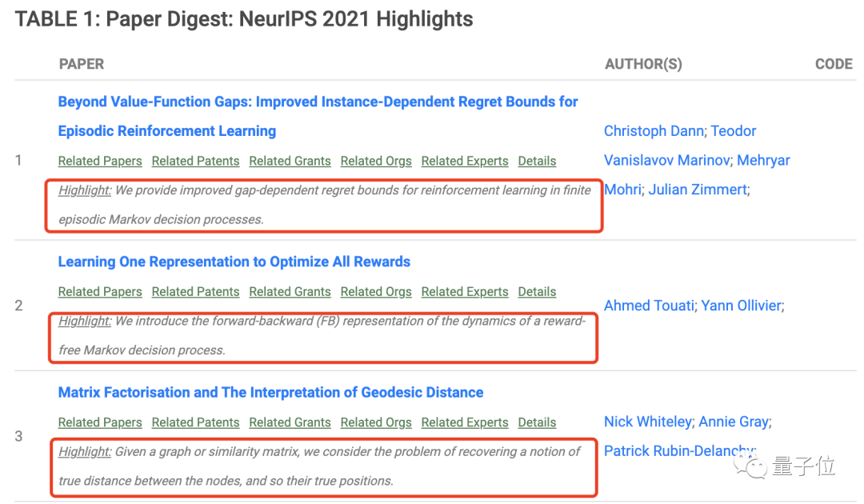View Related Experts for paper 2

click(465, 292)
